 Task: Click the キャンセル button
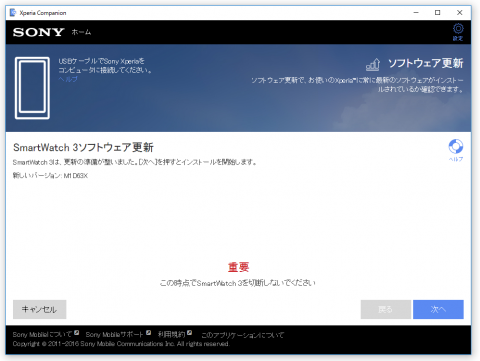(x=40, y=309)
